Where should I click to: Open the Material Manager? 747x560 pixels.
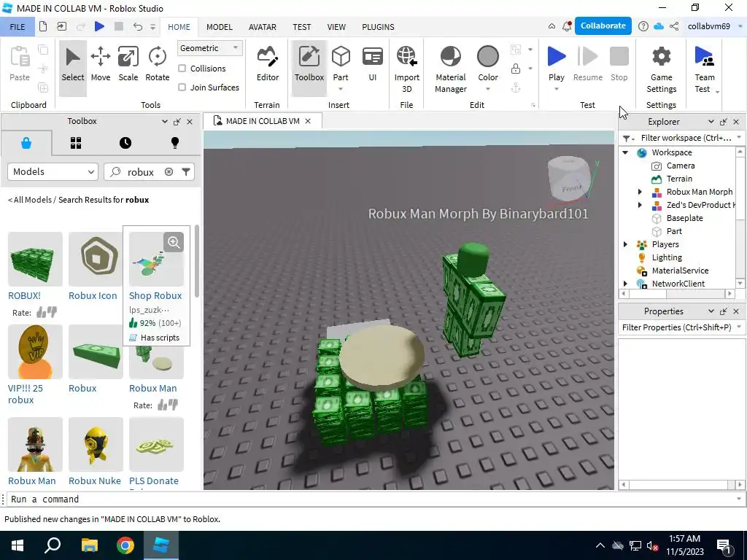[x=451, y=69]
